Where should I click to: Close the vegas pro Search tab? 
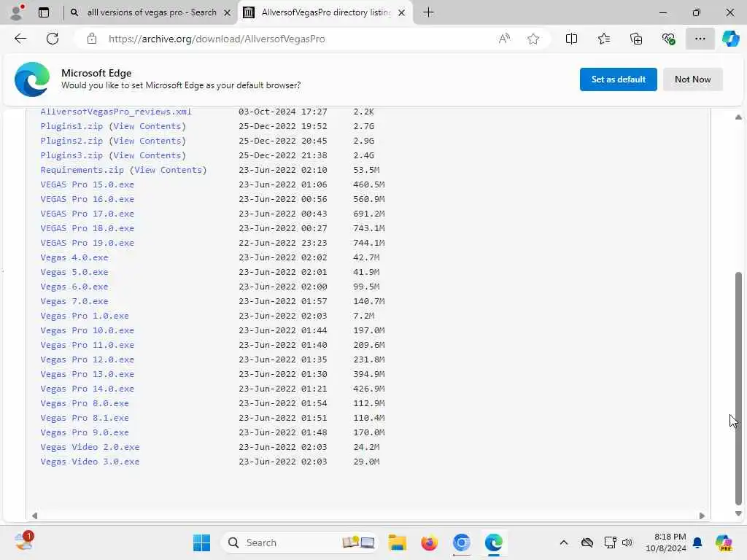click(x=228, y=13)
